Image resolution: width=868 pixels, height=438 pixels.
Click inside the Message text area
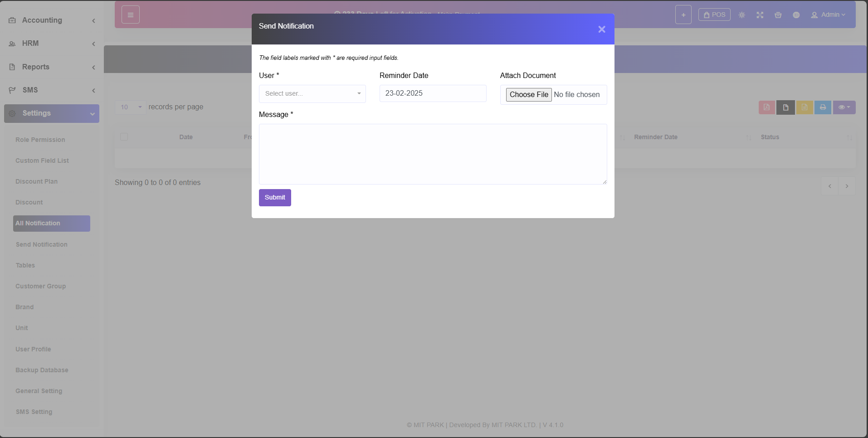[x=433, y=154]
